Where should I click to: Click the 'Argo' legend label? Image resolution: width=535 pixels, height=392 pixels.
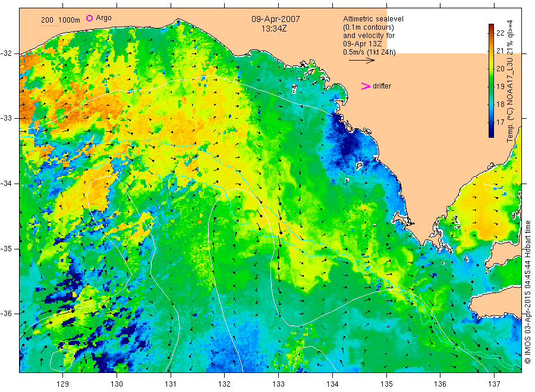pyautogui.click(x=103, y=18)
